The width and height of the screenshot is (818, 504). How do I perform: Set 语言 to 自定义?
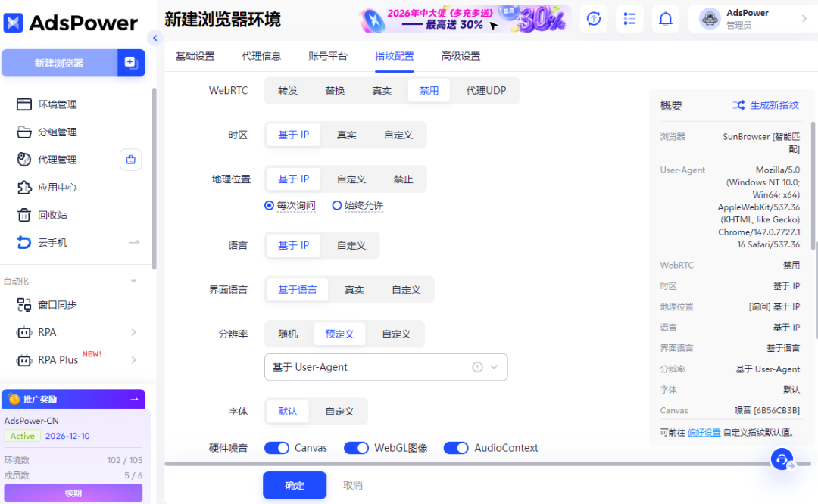351,245
